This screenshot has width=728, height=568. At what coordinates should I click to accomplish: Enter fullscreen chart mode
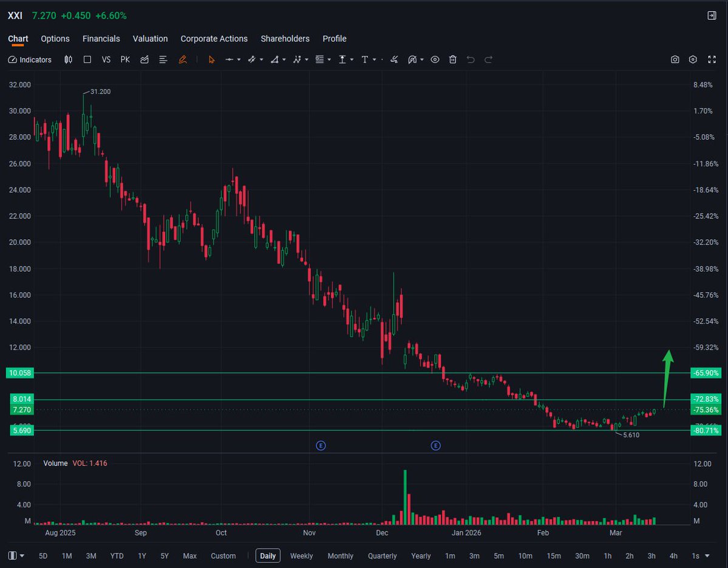pos(712,59)
